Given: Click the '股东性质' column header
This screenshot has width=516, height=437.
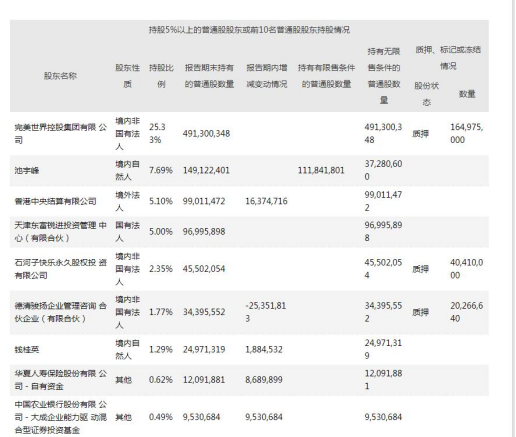Looking at the screenshot, I should tap(127, 76).
